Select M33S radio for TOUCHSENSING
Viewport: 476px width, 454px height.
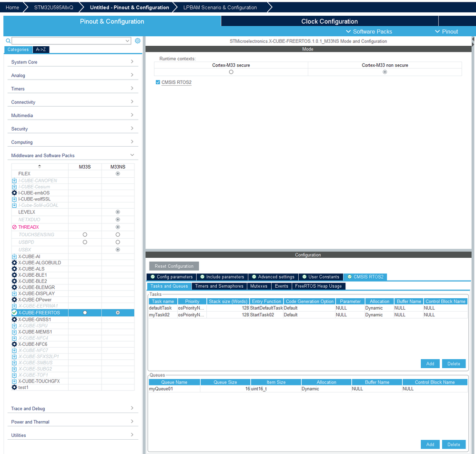(x=85, y=234)
